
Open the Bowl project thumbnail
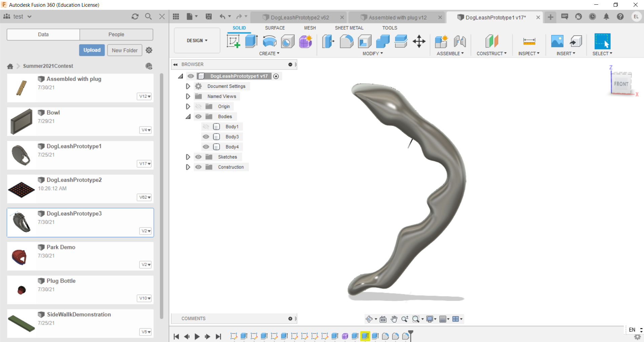click(21, 122)
